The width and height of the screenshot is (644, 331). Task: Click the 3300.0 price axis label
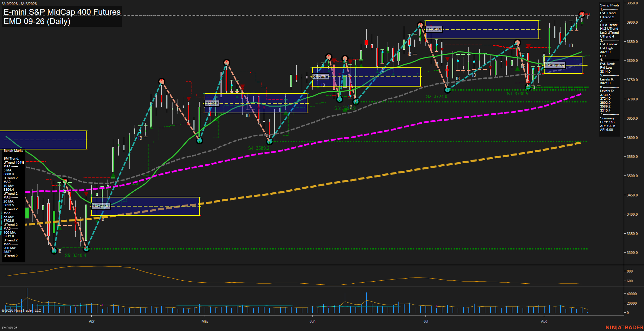click(632, 253)
